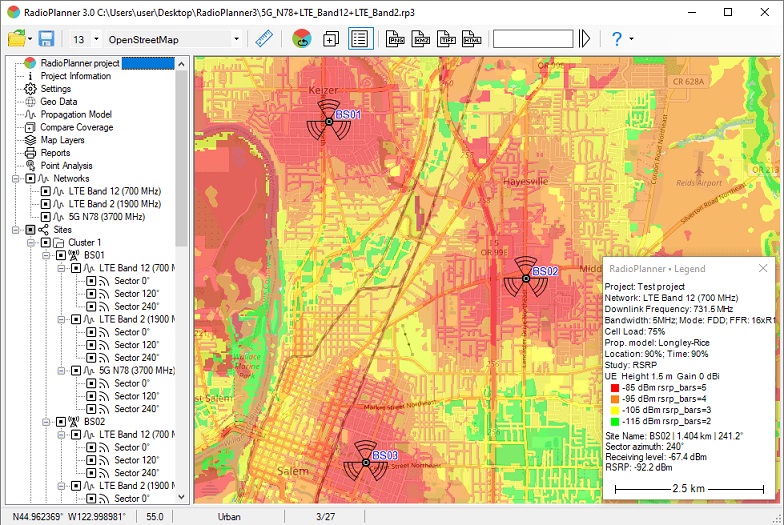
Task: Collapse the BS01 site tree node
Action: (x=46, y=256)
